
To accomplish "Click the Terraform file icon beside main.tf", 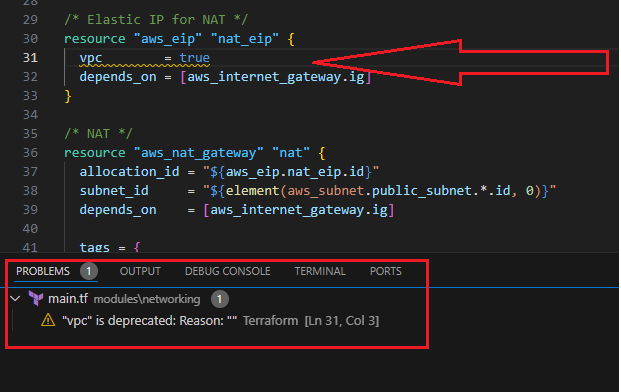I will click(36, 299).
